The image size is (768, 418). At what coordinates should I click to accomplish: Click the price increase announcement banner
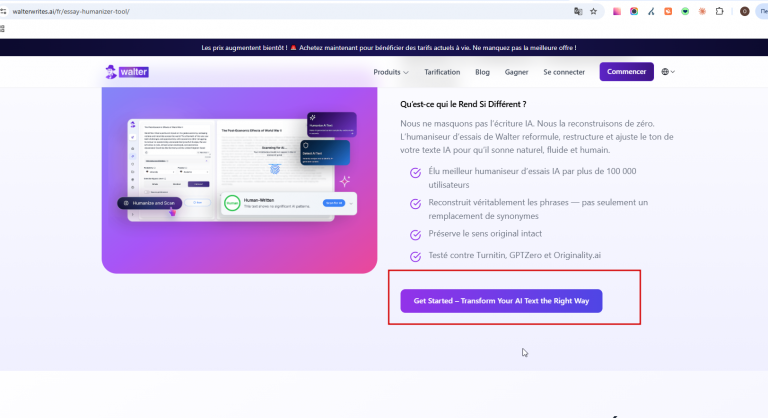tap(384, 48)
